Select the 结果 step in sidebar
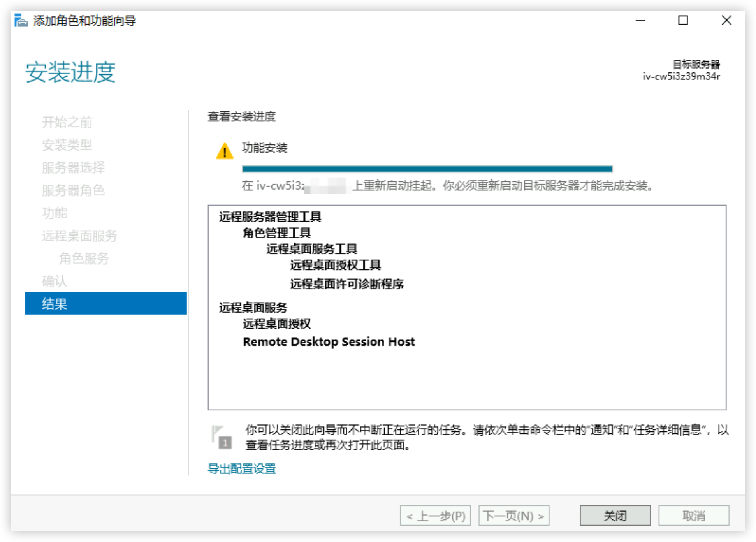756x542 pixels. click(x=106, y=303)
